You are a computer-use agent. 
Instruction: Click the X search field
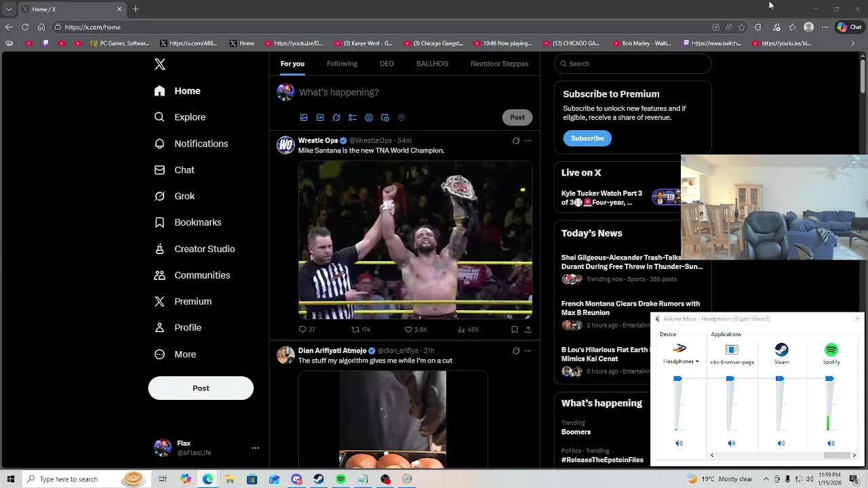tap(633, 64)
